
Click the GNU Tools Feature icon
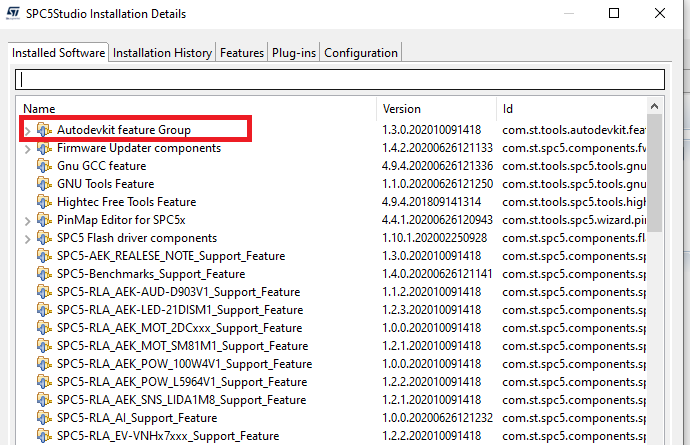pyautogui.click(x=44, y=184)
